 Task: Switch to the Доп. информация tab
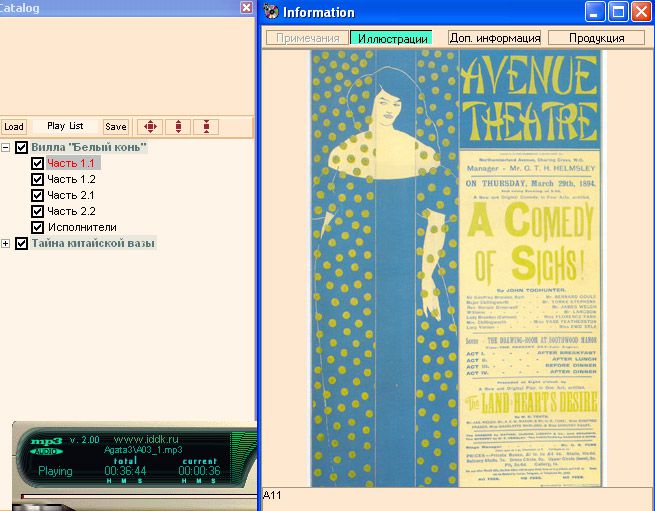(x=494, y=38)
